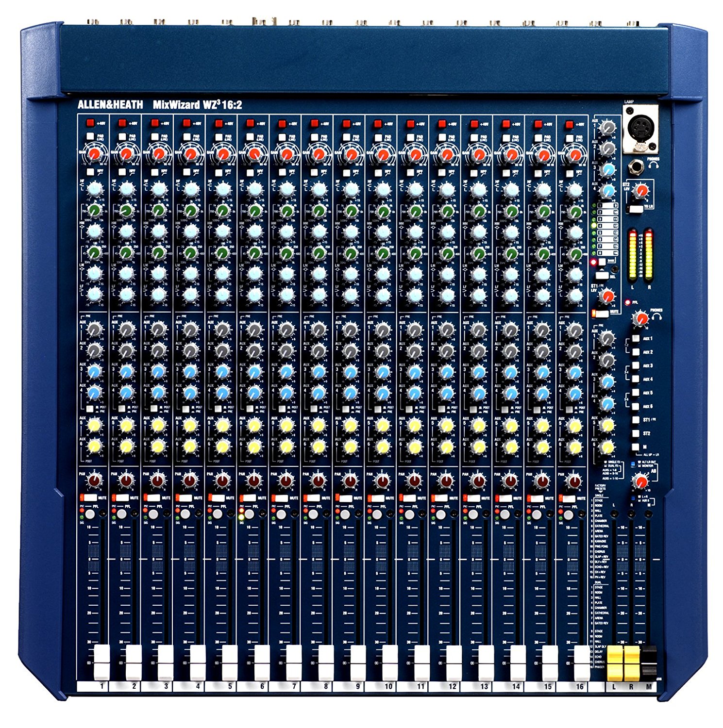The image size is (723, 728).
Task: Click the lit FX preset LED number 4
Action: 594,225
